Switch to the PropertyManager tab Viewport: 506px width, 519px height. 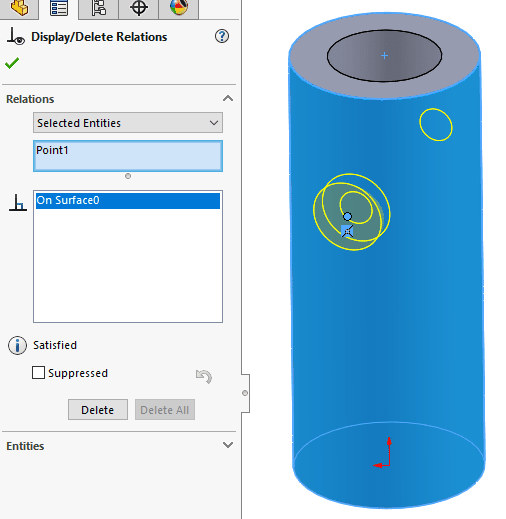[59, 8]
